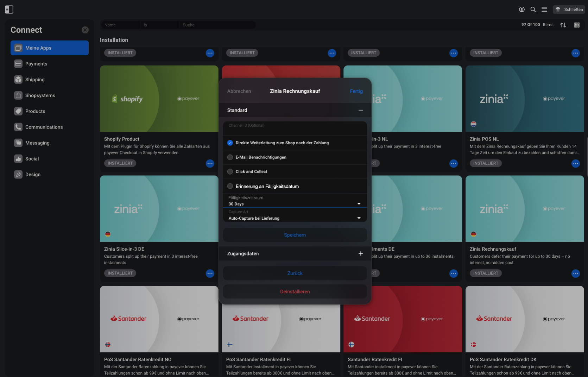
Task: Click INSTALLIERT badge on Zinia Rechnungskauf card
Action: click(x=486, y=273)
